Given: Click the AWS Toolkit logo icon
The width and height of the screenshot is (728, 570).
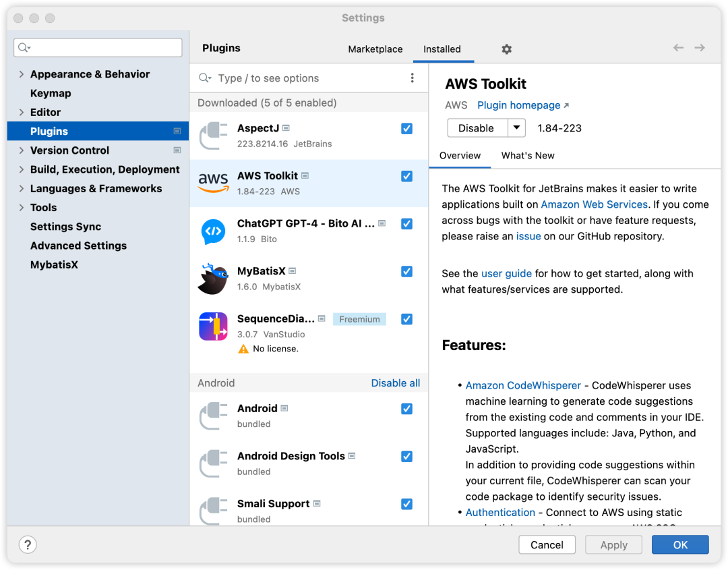Looking at the screenshot, I should [213, 183].
